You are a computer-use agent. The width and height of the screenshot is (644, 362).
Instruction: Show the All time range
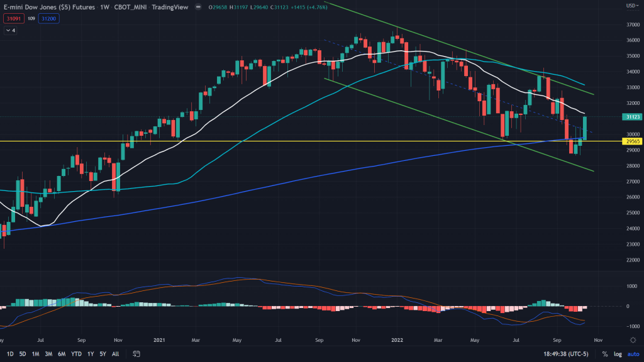tap(116, 354)
